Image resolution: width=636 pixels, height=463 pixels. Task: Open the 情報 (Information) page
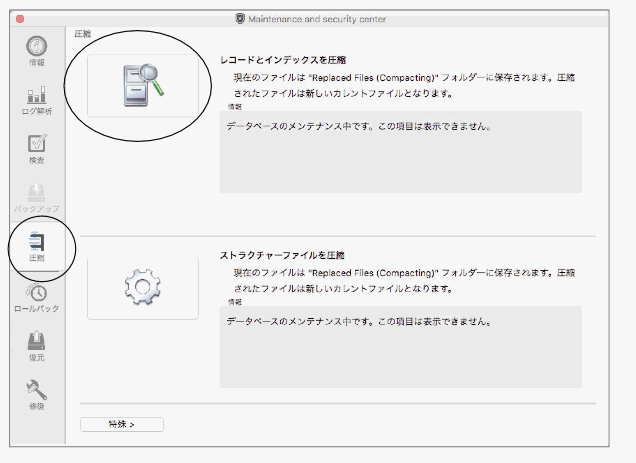click(37, 50)
